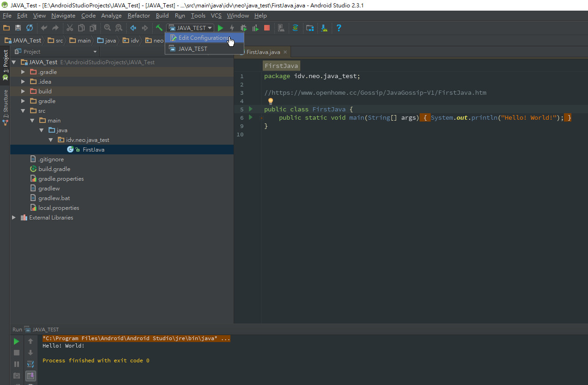Select JAVA_TEST in the configuration popup list
Viewport: 588px width, 385px height.
click(204, 49)
